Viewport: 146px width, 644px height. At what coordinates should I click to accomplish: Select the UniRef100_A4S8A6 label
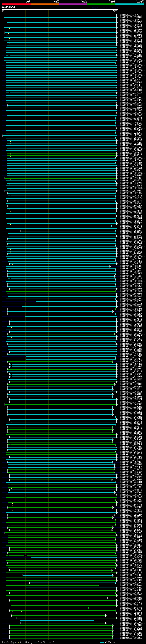(131, 55)
